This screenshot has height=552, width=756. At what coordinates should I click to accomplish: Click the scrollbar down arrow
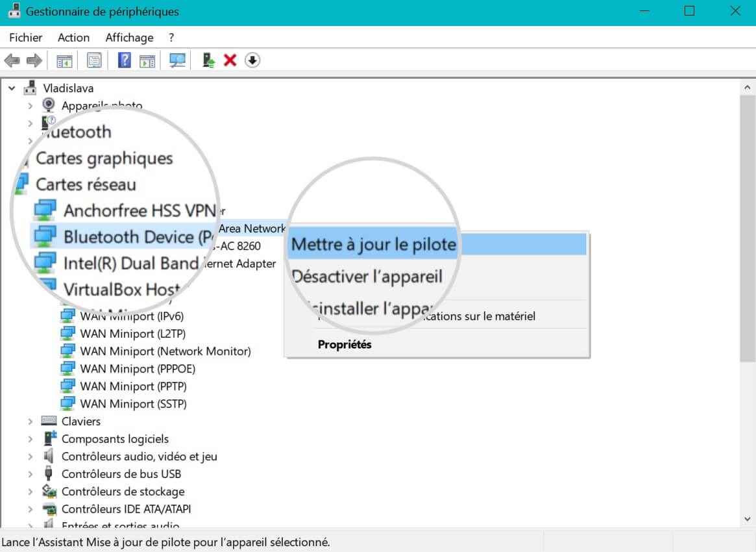[748, 519]
